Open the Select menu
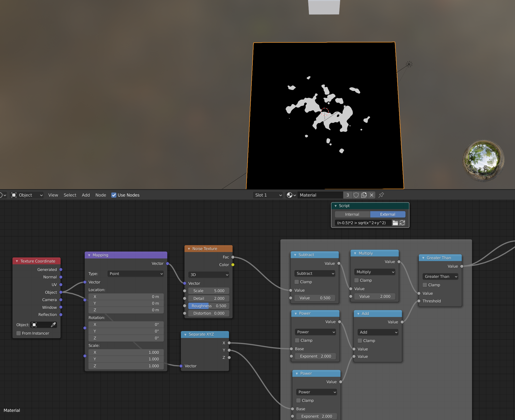Viewport: 515px width, 420px height. click(70, 195)
